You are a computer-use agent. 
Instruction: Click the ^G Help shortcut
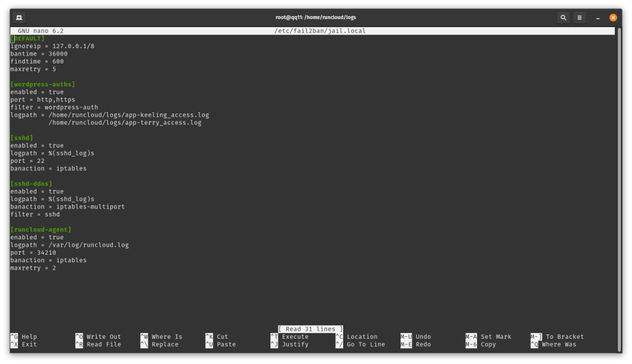(23, 337)
